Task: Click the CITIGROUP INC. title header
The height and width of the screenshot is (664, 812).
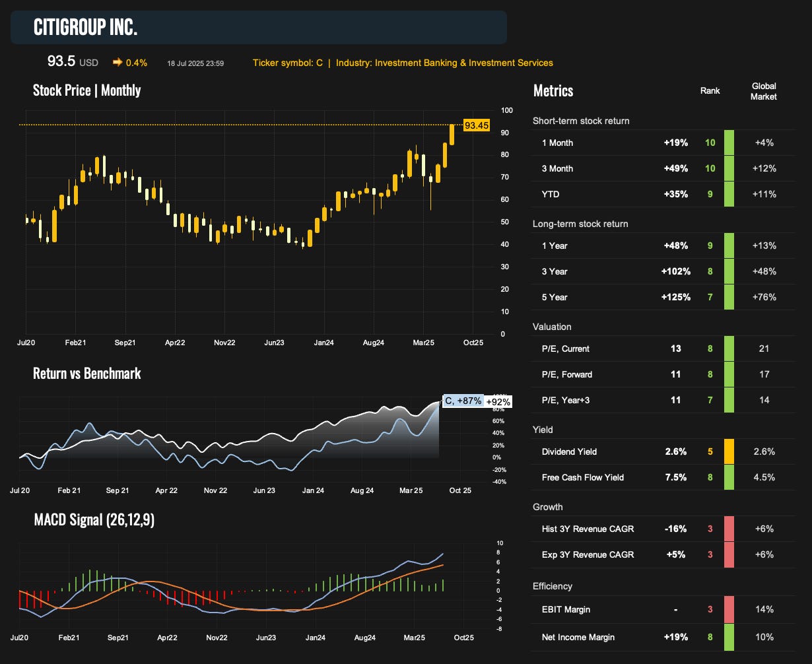Action: point(86,28)
